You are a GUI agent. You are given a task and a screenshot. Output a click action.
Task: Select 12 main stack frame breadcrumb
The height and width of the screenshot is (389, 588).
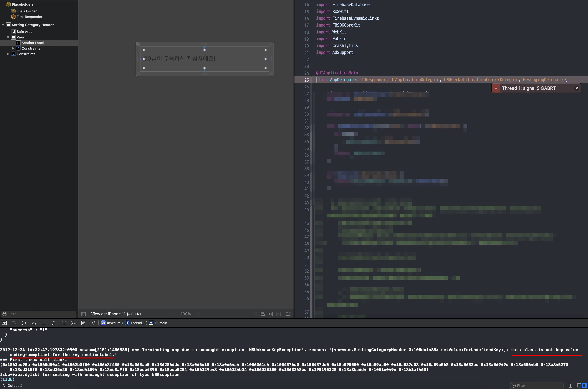(x=160, y=323)
